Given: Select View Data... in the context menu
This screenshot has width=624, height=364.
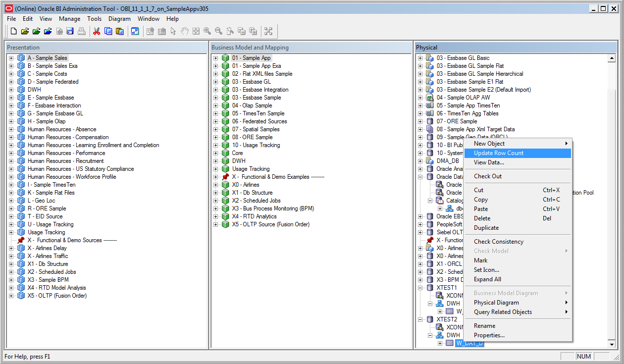Looking at the screenshot, I should point(518,162).
